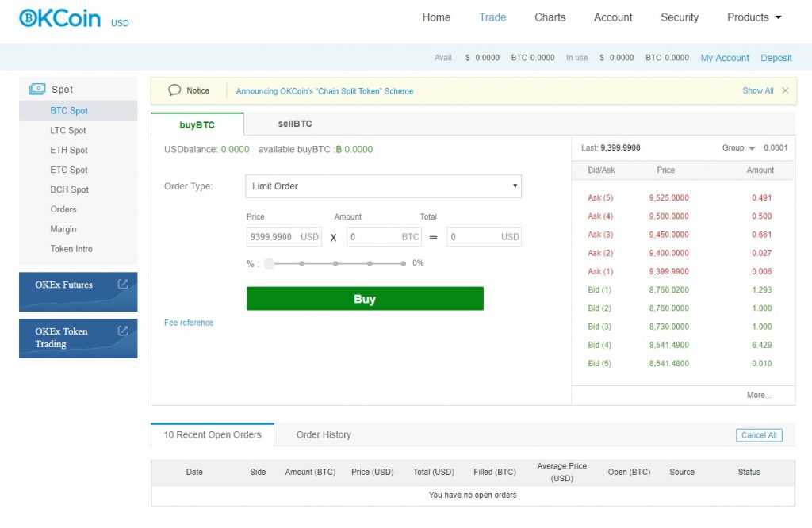Open OKEx Futures external link icon
812x528 pixels.
coord(123,284)
